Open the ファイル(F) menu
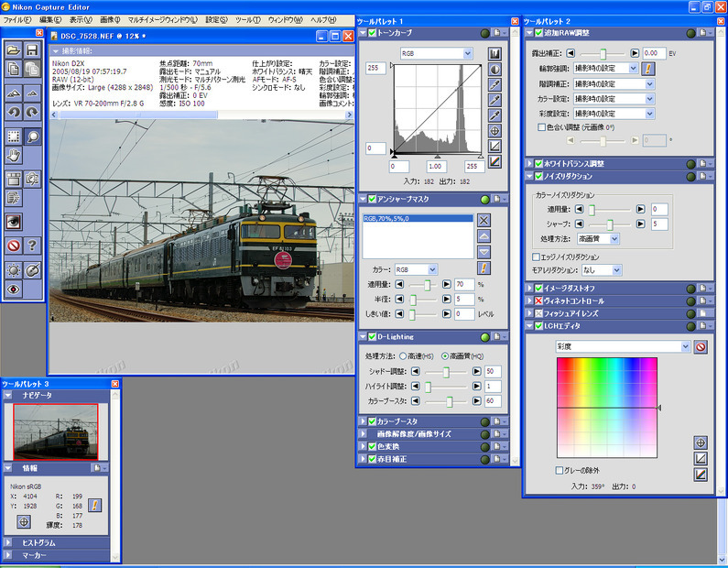This screenshot has height=568, width=728. coord(17,20)
